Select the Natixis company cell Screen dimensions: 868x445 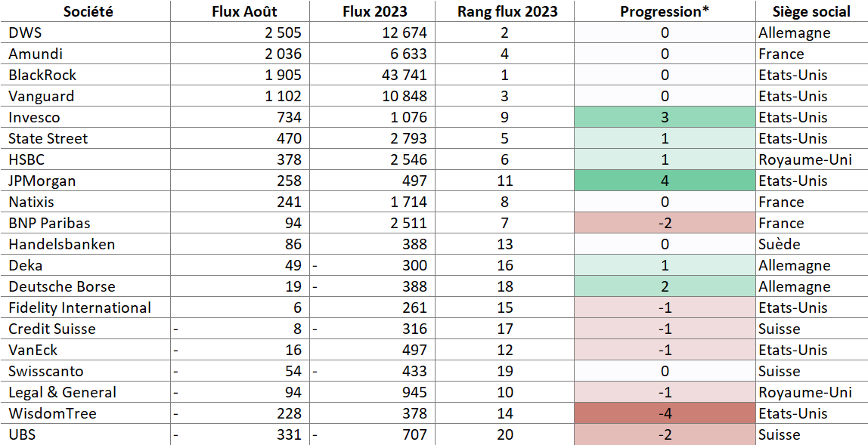(85, 202)
